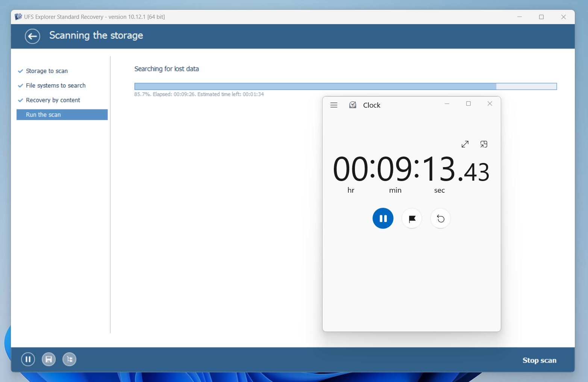Click the Scanning the storage title
588x382 pixels.
coord(96,35)
